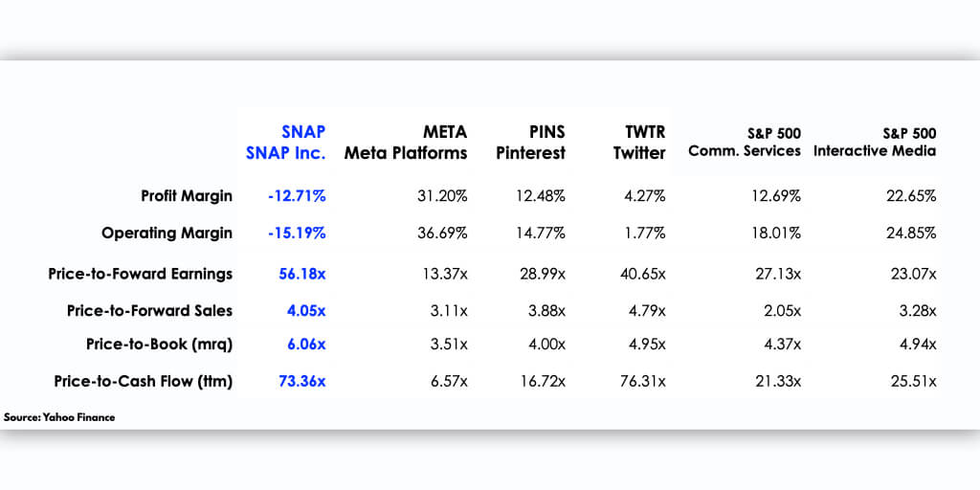Click the Profit Margin row label
980x490 pixels.
pos(187,196)
